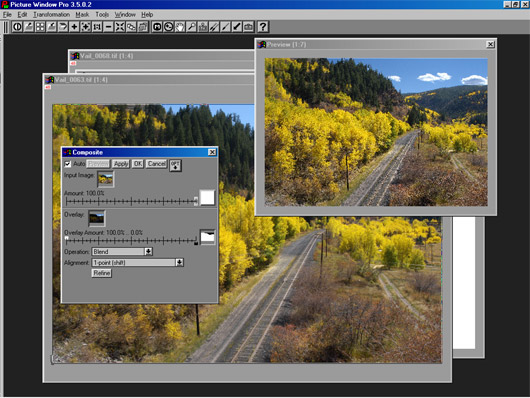Click the zoom in plus toolbar icon
530x398 pixels.
(x=74, y=27)
